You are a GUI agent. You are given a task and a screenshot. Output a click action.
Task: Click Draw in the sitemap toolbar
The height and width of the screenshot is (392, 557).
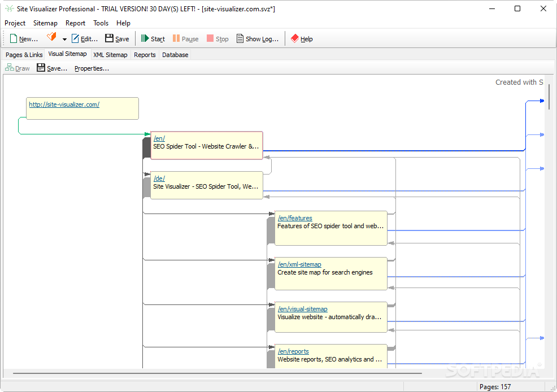(x=18, y=68)
